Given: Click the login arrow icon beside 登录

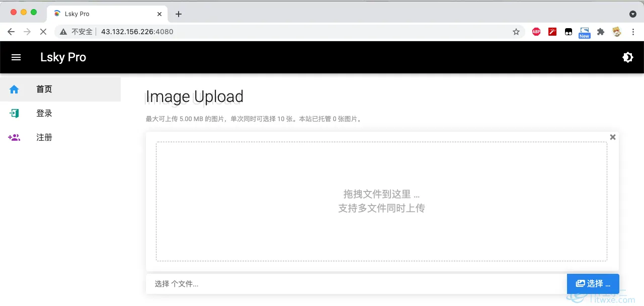Looking at the screenshot, I should pos(14,113).
